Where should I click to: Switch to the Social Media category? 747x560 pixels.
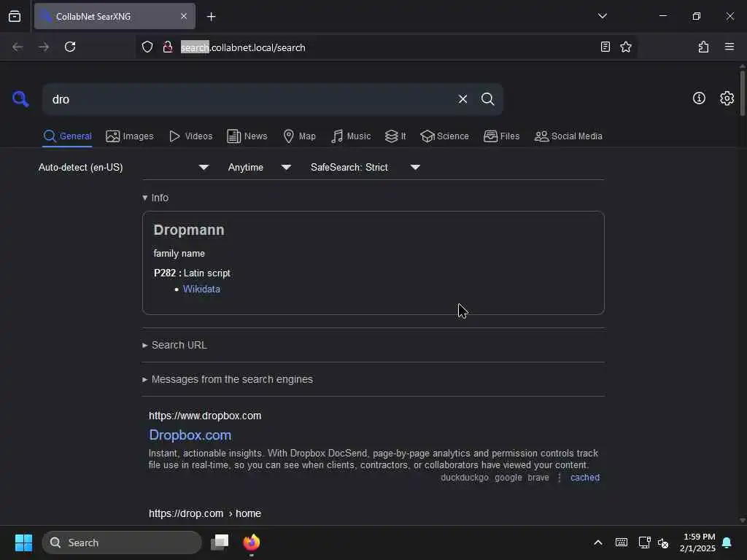tap(568, 136)
